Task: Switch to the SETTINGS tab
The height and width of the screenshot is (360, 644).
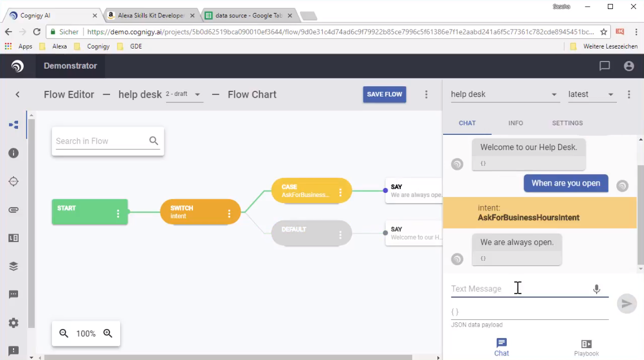Action: click(567, 123)
